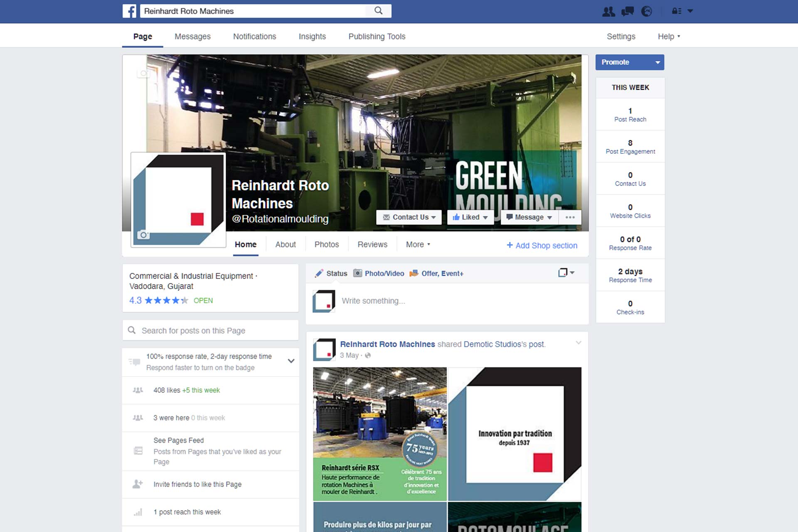
Task: Open See Pages Feed
Action: [x=210, y=451]
